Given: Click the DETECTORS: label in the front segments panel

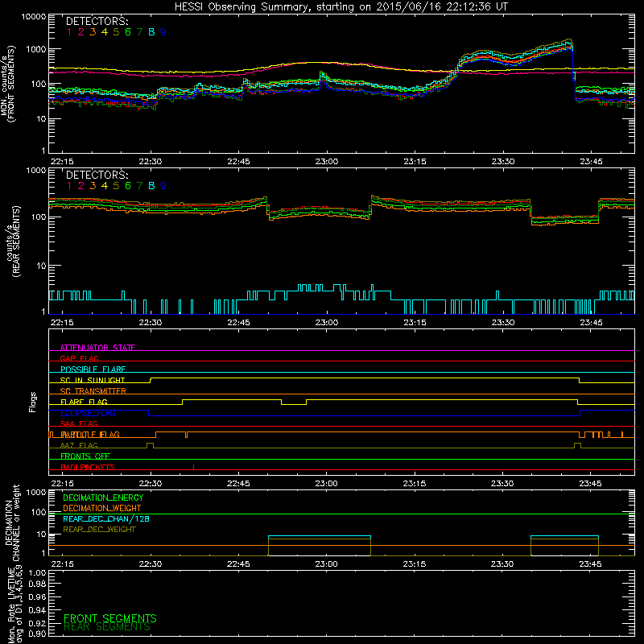Looking at the screenshot, I should coord(97,21).
